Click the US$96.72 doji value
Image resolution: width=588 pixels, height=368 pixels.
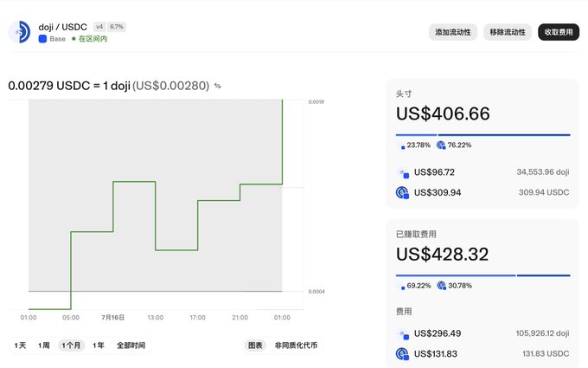(434, 172)
